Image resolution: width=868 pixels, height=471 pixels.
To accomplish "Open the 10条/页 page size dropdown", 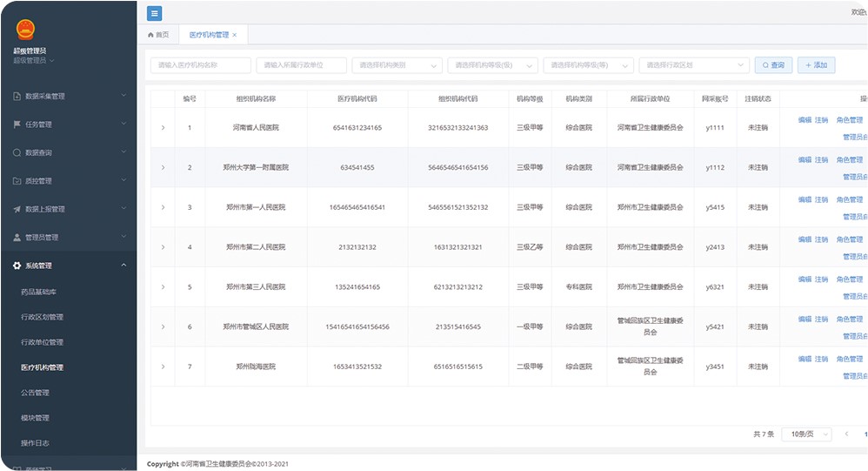I will (806, 434).
